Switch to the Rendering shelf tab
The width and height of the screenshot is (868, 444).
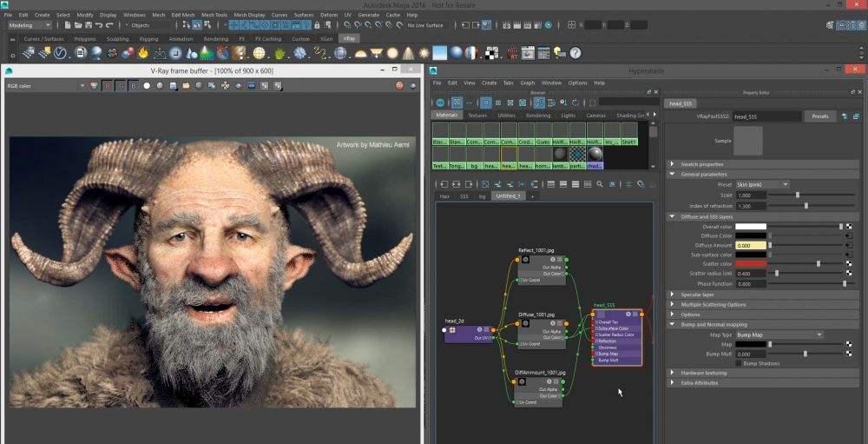pos(215,39)
